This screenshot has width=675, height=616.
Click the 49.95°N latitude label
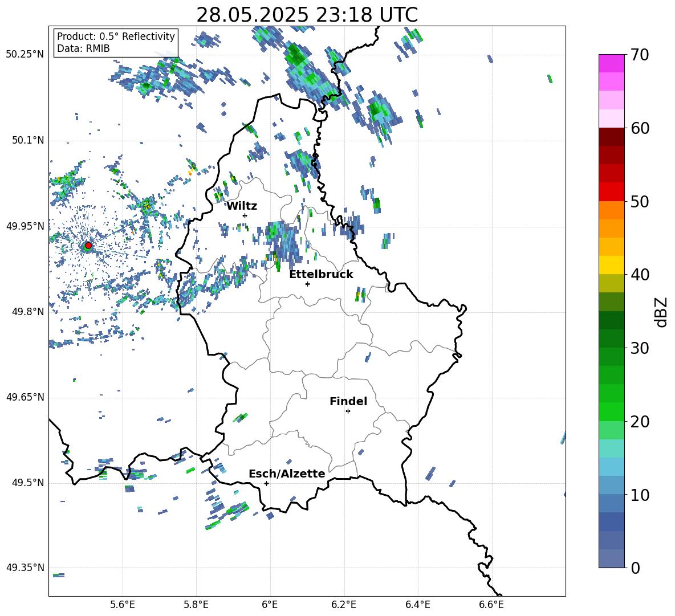(25, 226)
